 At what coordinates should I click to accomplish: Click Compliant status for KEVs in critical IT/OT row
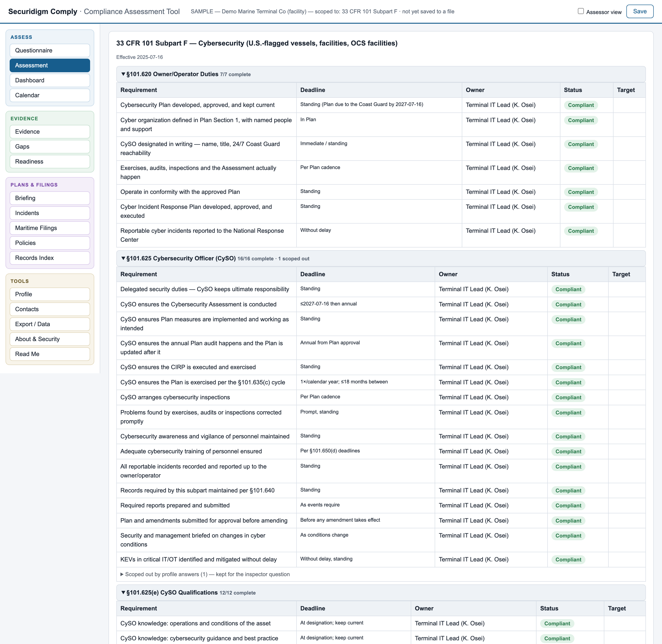coord(568,559)
